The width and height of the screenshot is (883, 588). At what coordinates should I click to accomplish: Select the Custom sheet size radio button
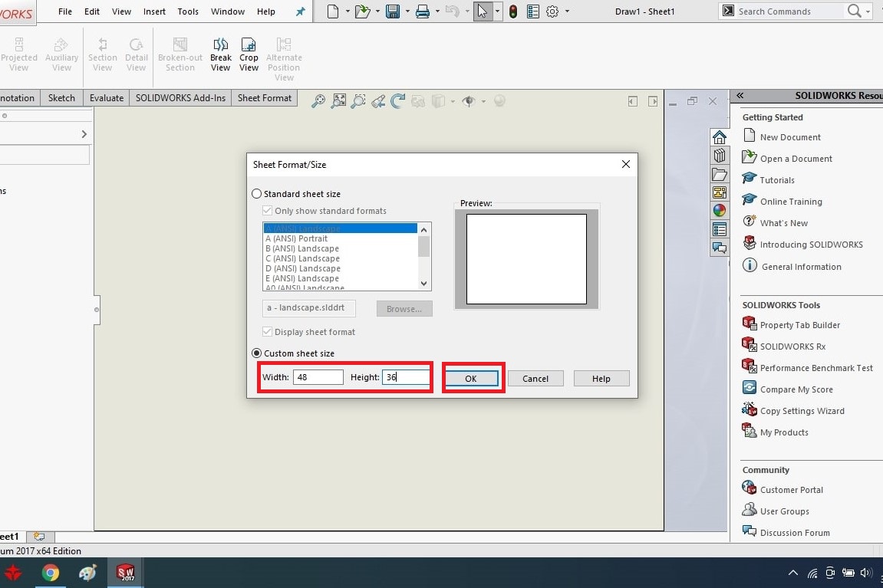[257, 353]
